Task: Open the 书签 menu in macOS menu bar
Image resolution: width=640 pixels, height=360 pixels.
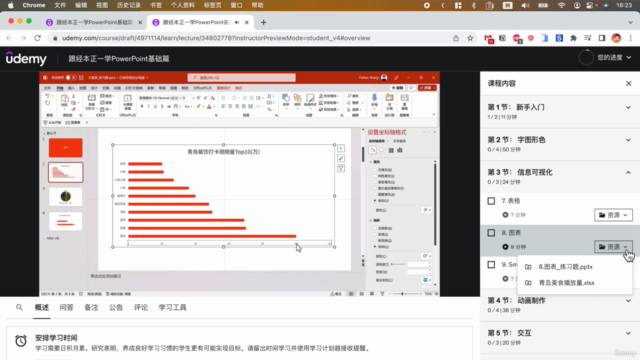Action: coord(156,5)
